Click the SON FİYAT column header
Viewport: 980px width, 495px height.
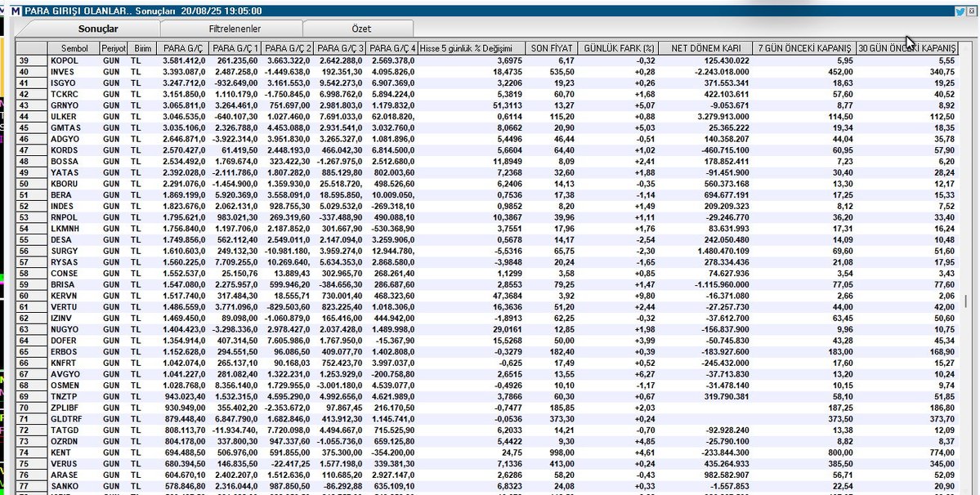pos(551,48)
